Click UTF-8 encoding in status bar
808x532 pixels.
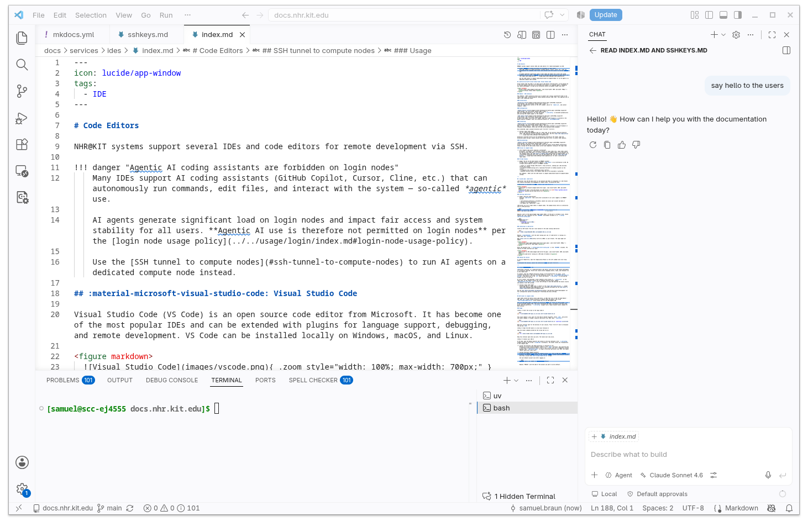[693, 508]
